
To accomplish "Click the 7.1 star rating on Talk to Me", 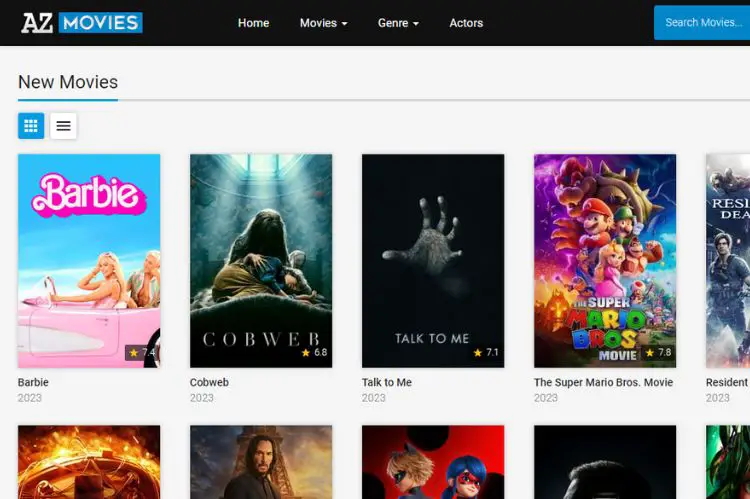I will tap(486, 353).
